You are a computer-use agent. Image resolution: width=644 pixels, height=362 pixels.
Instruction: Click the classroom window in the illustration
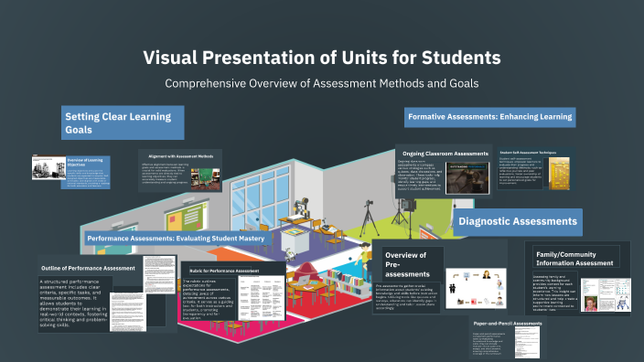point(260,198)
